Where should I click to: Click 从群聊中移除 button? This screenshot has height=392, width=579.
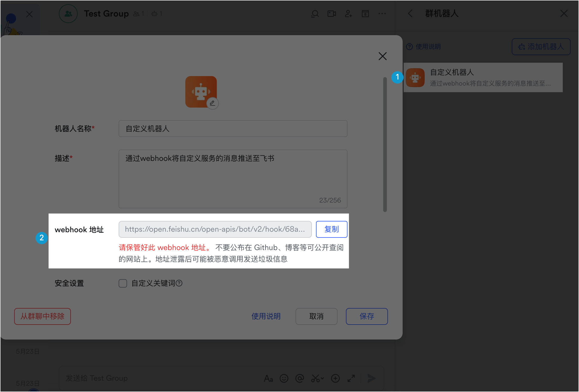pyautogui.click(x=43, y=316)
